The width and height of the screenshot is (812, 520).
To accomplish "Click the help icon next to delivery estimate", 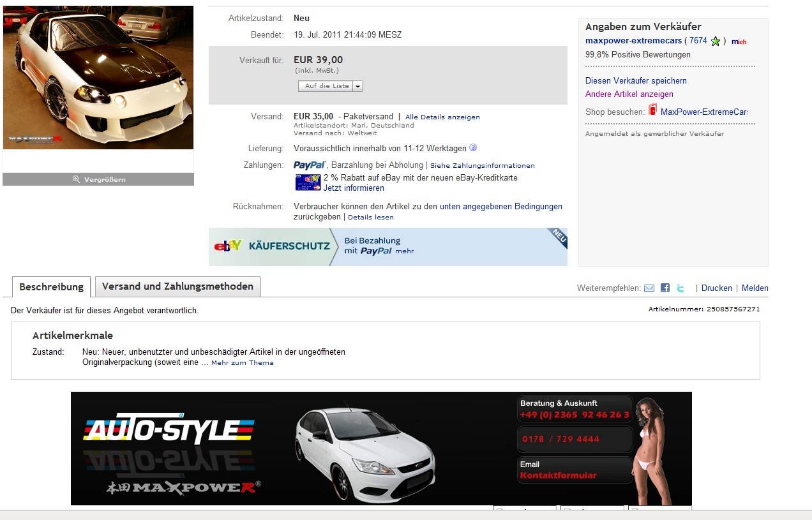I will click(x=473, y=148).
